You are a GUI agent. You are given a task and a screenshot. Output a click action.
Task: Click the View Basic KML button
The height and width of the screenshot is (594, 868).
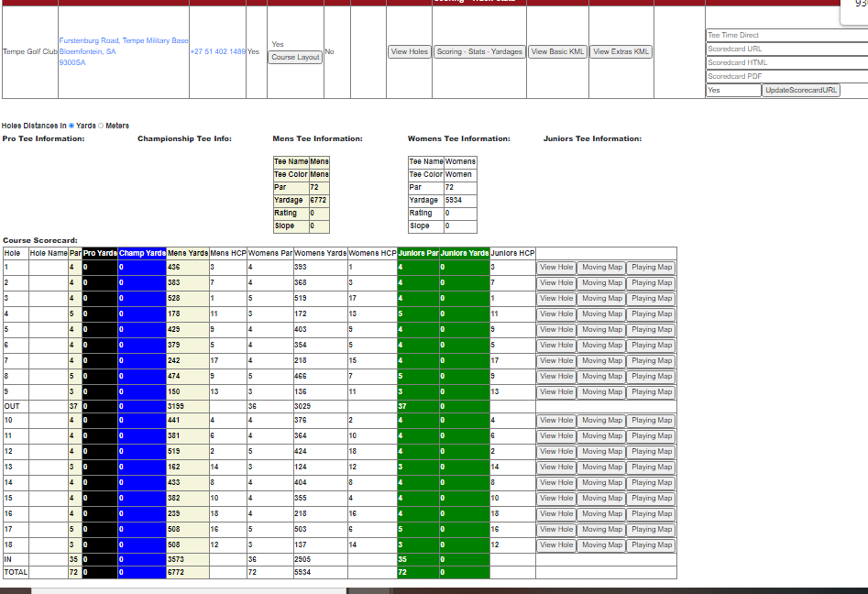tap(557, 51)
